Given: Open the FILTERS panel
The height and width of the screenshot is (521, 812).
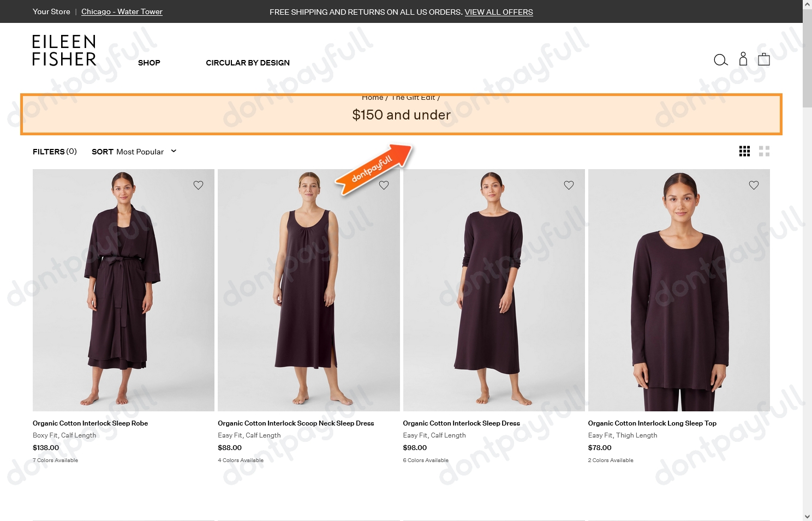Looking at the screenshot, I should pyautogui.click(x=54, y=152).
